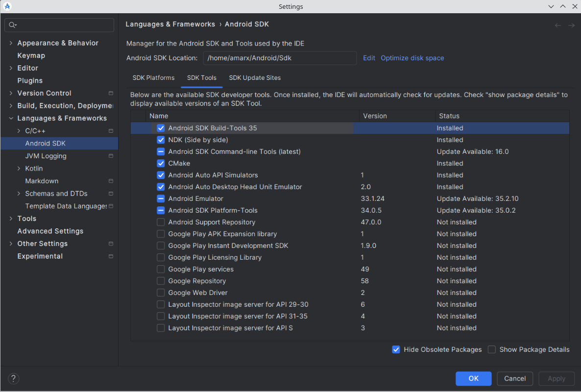Click project-level icon next to Other Settings
The width and height of the screenshot is (581, 392).
(111, 244)
